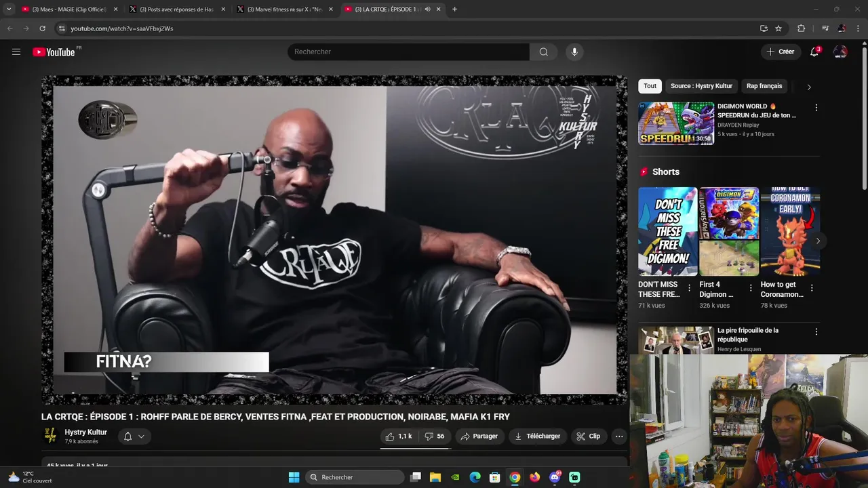Click the search magnifier button
The image size is (868, 488).
(x=544, y=52)
